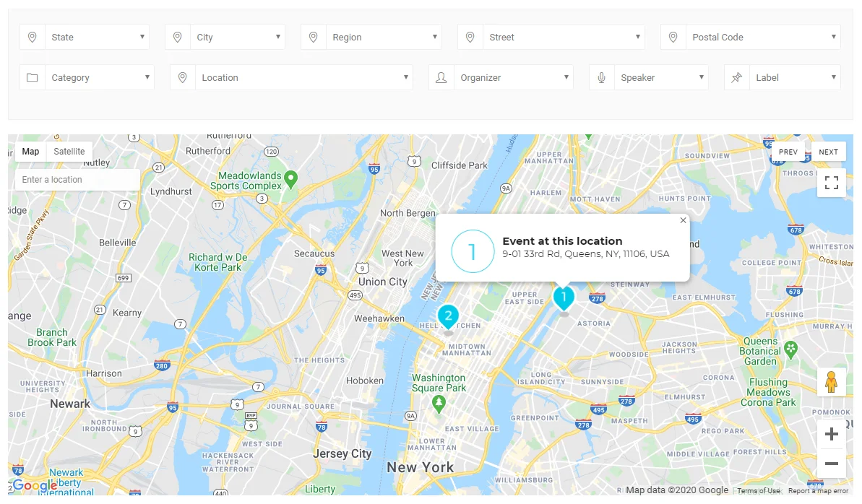Click the fullscreen map toggle icon

click(831, 183)
